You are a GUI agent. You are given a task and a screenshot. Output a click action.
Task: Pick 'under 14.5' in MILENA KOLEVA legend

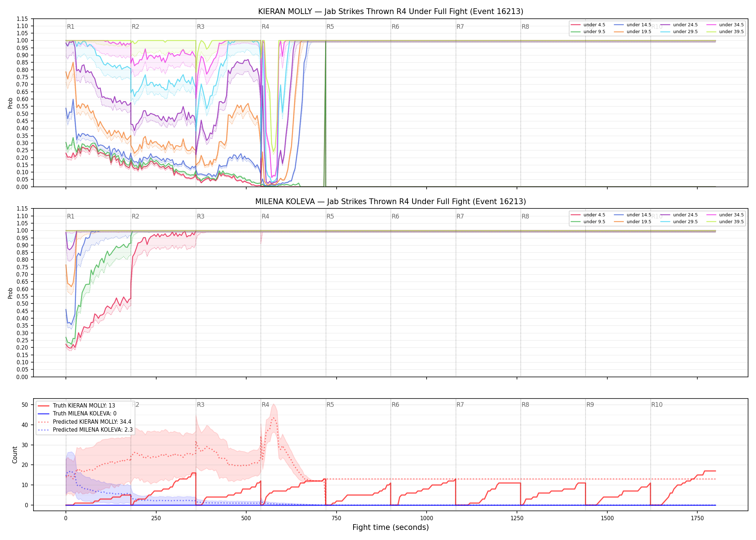click(x=633, y=215)
